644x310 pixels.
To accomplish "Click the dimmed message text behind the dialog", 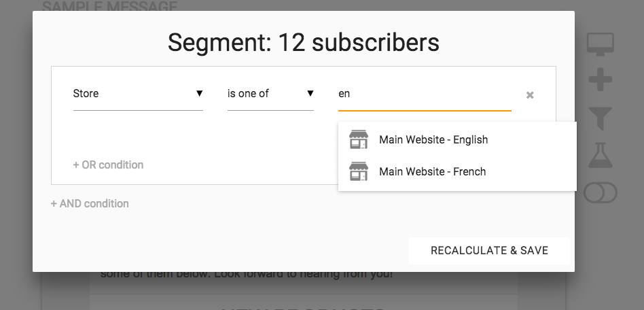I will pyautogui.click(x=246, y=276).
